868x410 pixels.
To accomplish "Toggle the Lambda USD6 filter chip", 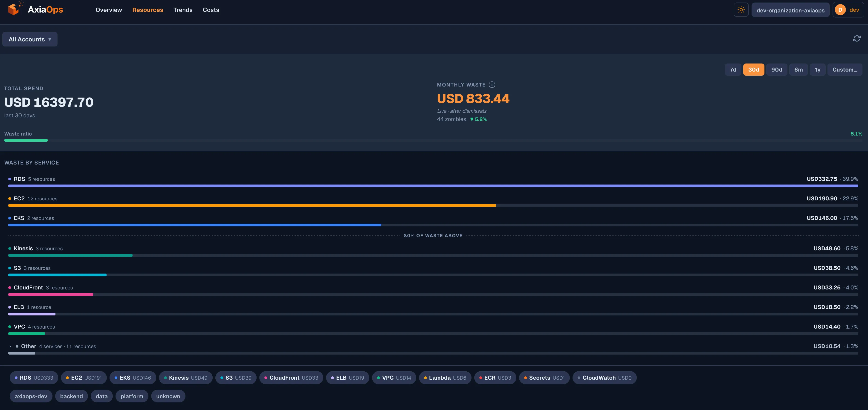I will tap(445, 378).
